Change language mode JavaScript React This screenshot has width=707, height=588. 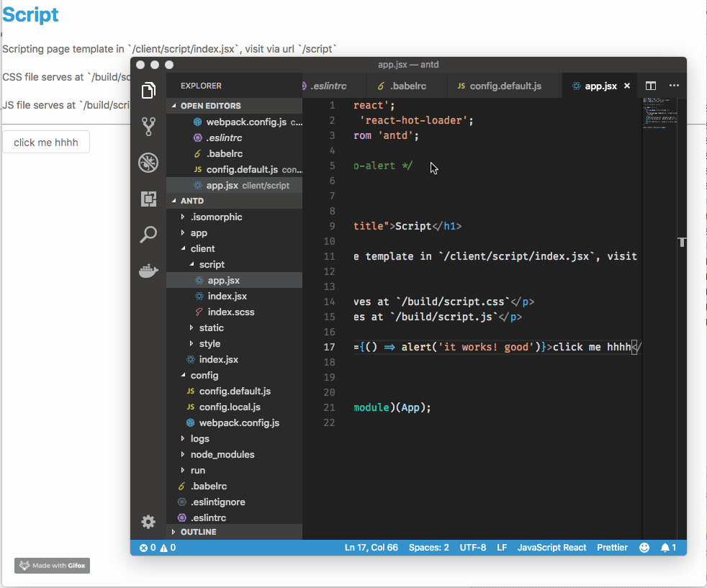(x=552, y=548)
